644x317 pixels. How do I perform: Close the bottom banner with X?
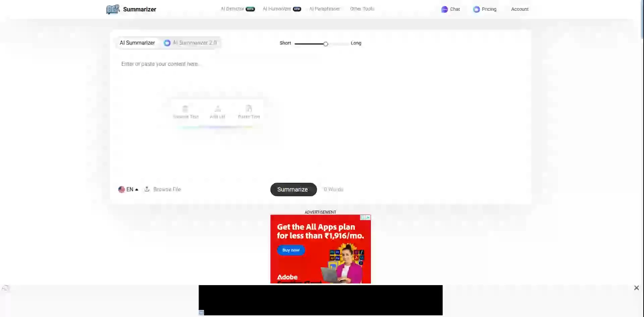(x=636, y=288)
